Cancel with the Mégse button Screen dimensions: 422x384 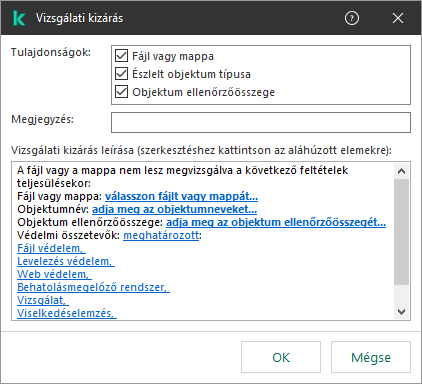(x=371, y=357)
